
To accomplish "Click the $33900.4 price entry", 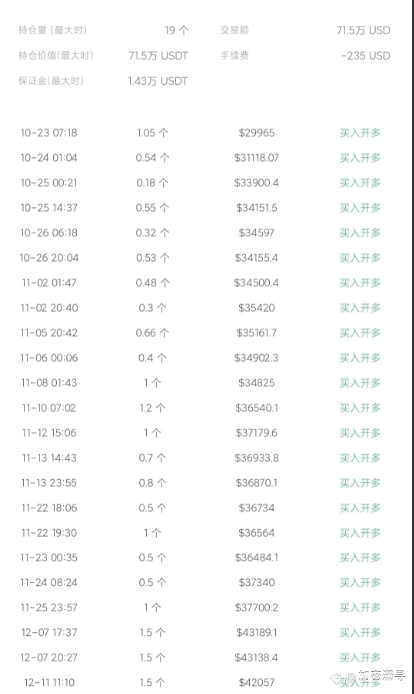I will pos(256,183).
